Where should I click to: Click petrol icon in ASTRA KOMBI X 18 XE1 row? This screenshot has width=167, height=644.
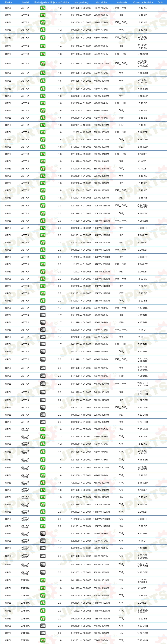pyautogui.click(x=43, y=490)
